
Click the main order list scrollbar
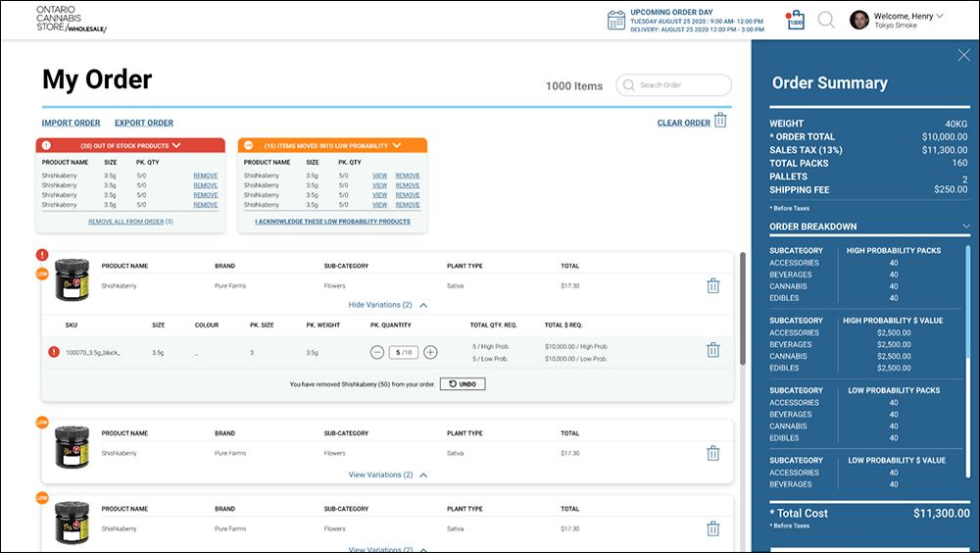[743, 309]
